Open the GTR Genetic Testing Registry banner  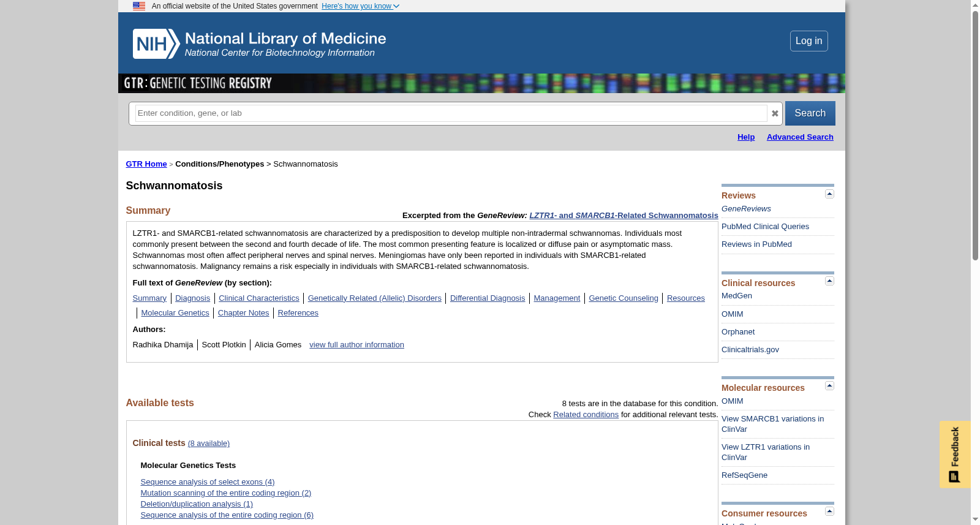coord(198,83)
